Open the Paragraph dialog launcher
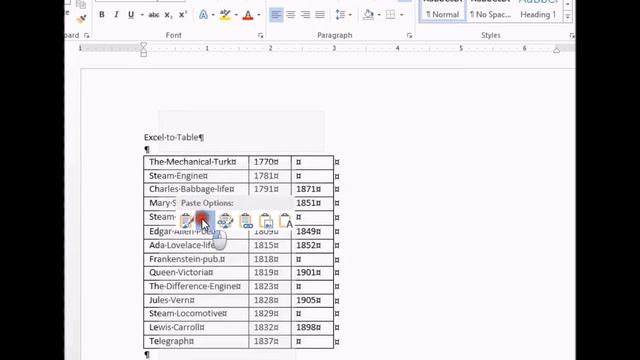The image size is (640, 360). (409, 36)
